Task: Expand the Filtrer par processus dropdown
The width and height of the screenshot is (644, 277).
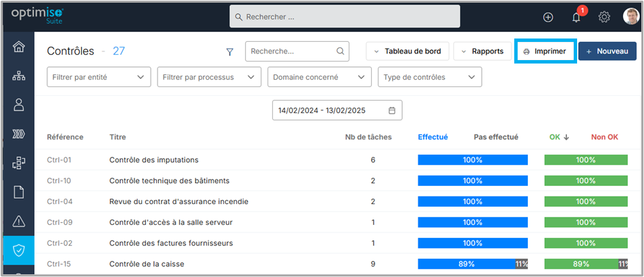Action: coord(209,77)
